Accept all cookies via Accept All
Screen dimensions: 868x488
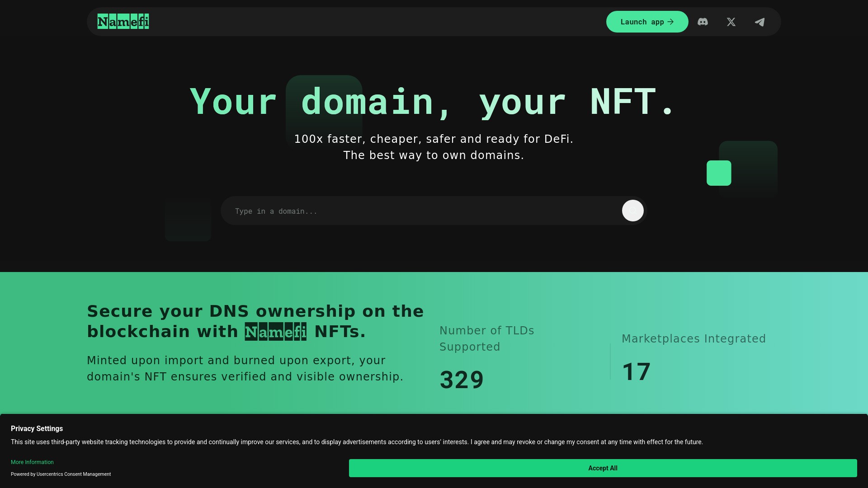603,468
